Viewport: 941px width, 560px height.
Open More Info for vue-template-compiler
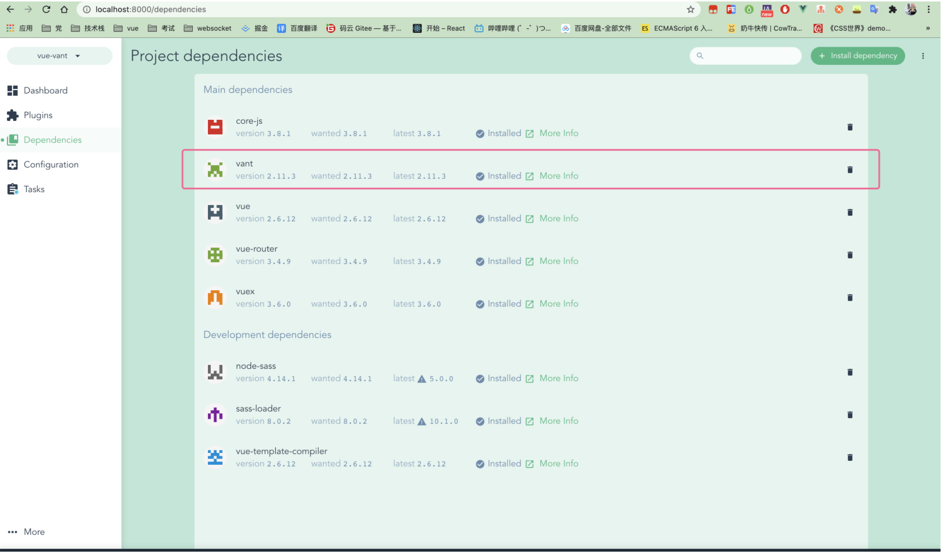552,464
